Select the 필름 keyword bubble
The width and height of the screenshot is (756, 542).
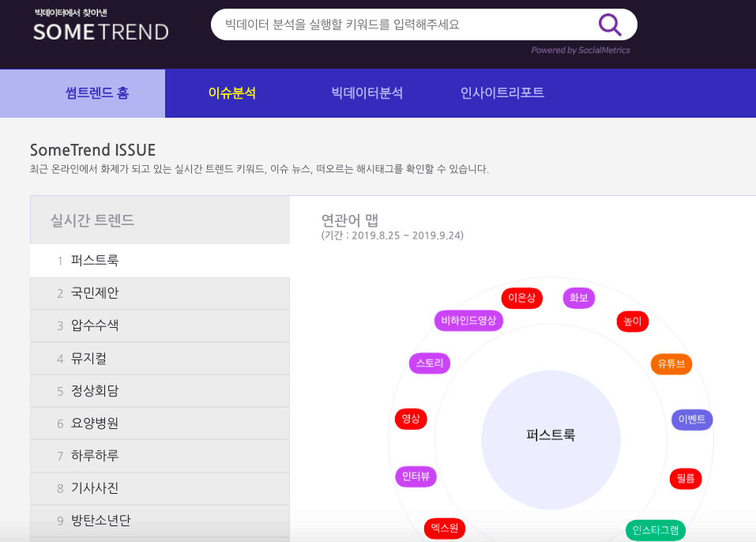[x=685, y=478]
